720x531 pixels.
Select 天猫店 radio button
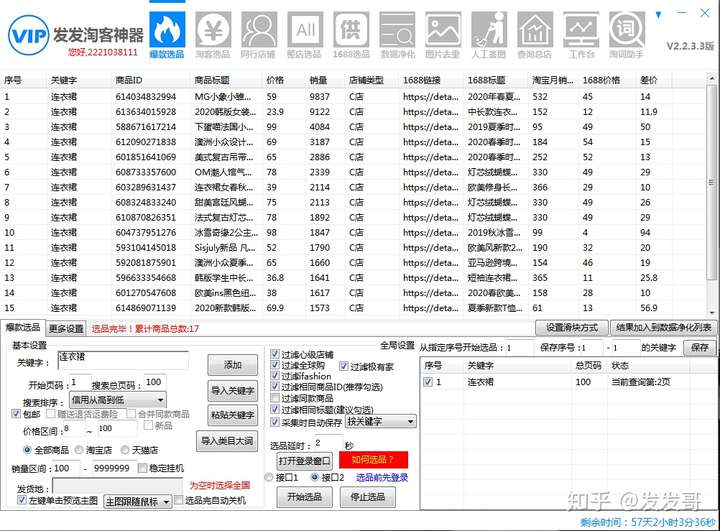click(x=124, y=450)
